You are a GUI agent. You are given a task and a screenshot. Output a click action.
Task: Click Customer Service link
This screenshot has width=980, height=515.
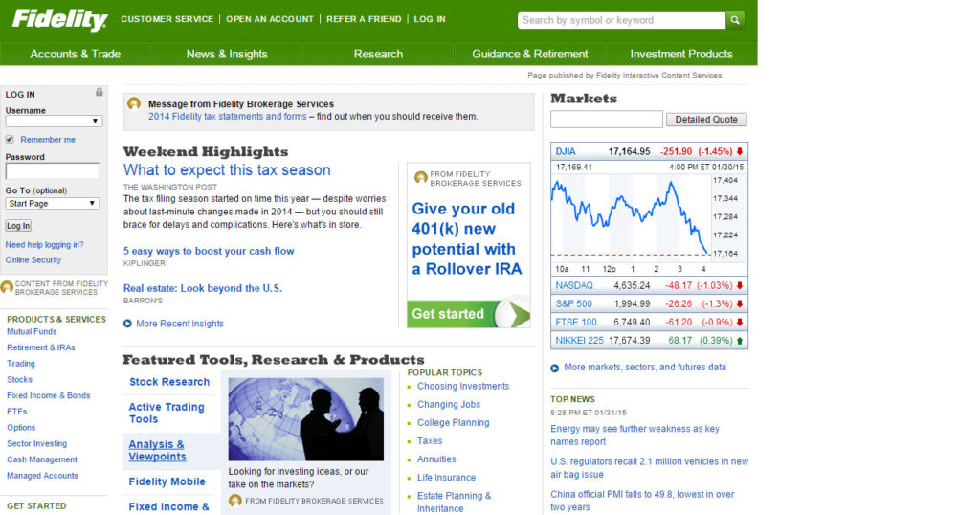[x=167, y=19]
